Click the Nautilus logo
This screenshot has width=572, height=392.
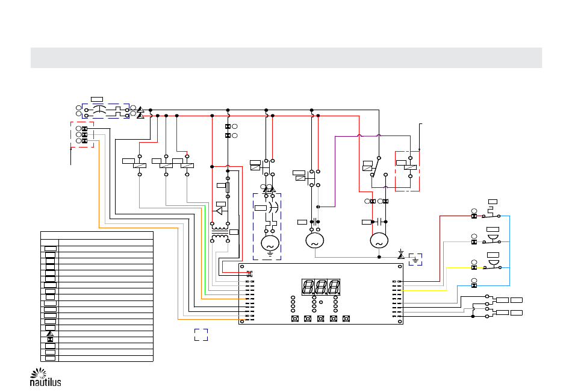click(45, 378)
